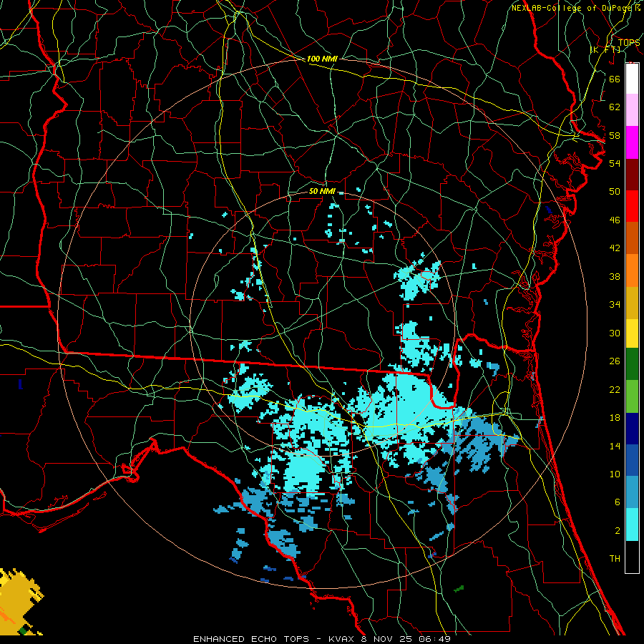644x644 pixels.
Task: Click the gold swatch near 34
Action: (632, 303)
